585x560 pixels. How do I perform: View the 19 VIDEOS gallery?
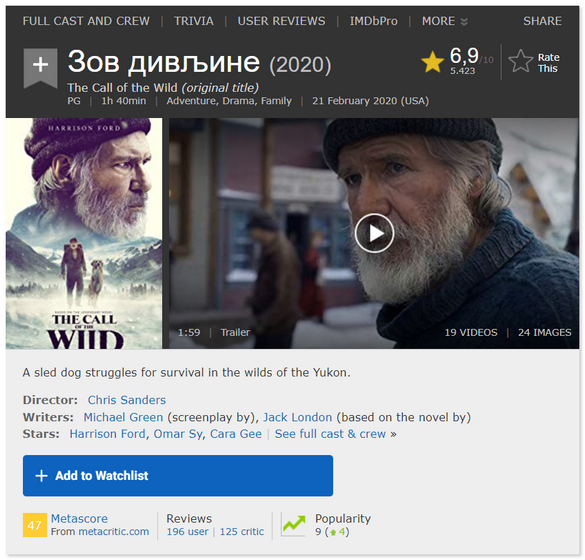point(471,332)
